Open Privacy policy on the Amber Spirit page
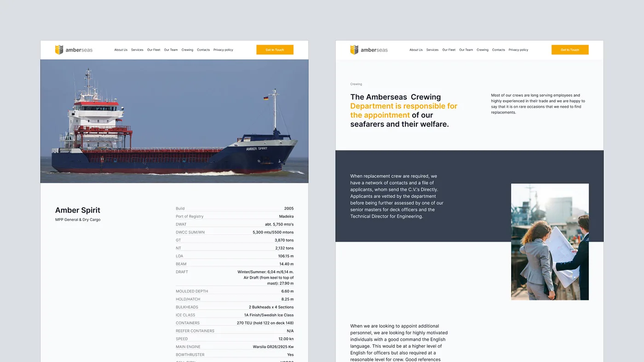Screen dimensions: 644x362 coord(223,50)
